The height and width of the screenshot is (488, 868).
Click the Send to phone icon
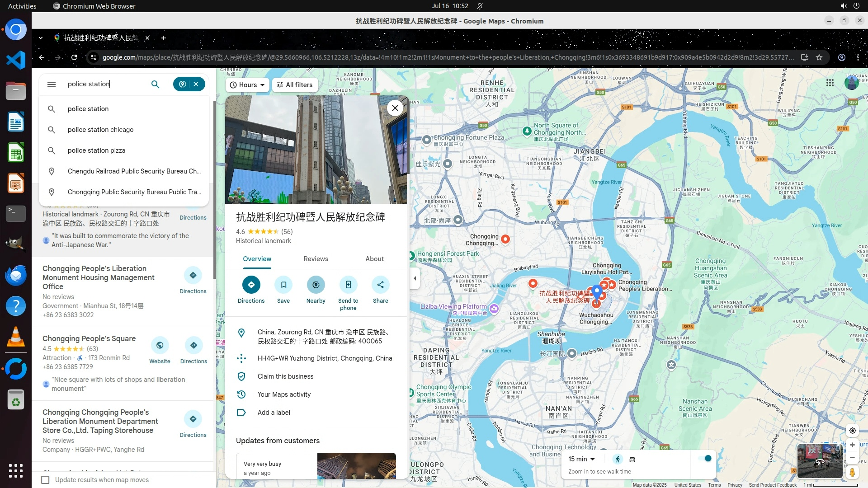click(348, 285)
